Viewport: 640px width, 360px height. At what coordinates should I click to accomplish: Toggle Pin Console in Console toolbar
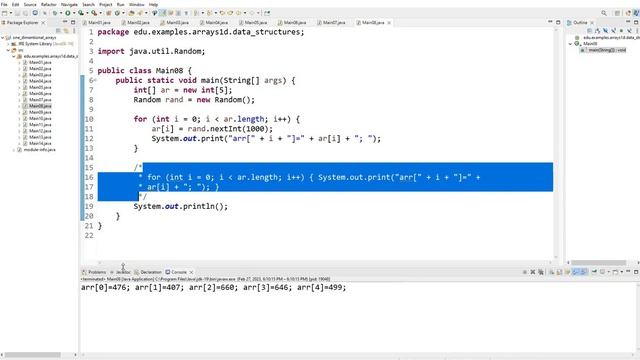coord(594,272)
